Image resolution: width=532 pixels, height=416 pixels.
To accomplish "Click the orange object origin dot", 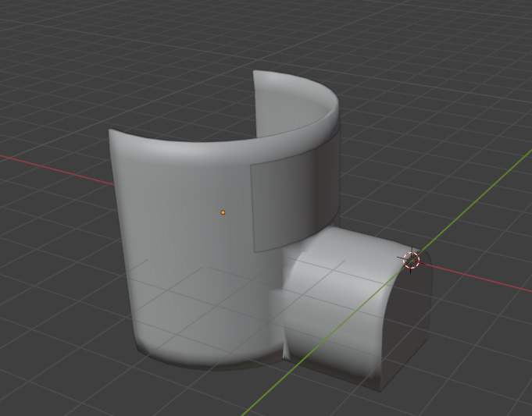I will [x=223, y=212].
